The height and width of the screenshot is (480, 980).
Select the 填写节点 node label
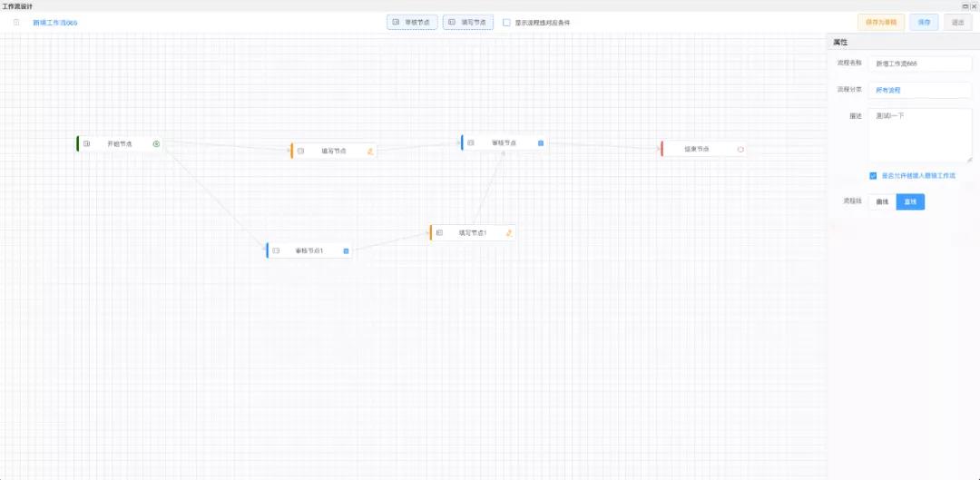coord(334,151)
